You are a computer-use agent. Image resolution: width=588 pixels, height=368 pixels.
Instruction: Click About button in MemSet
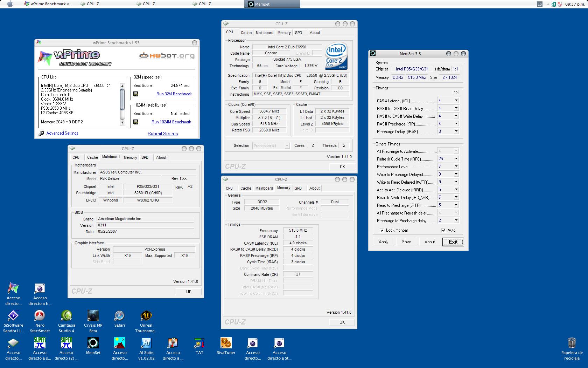pos(430,242)
